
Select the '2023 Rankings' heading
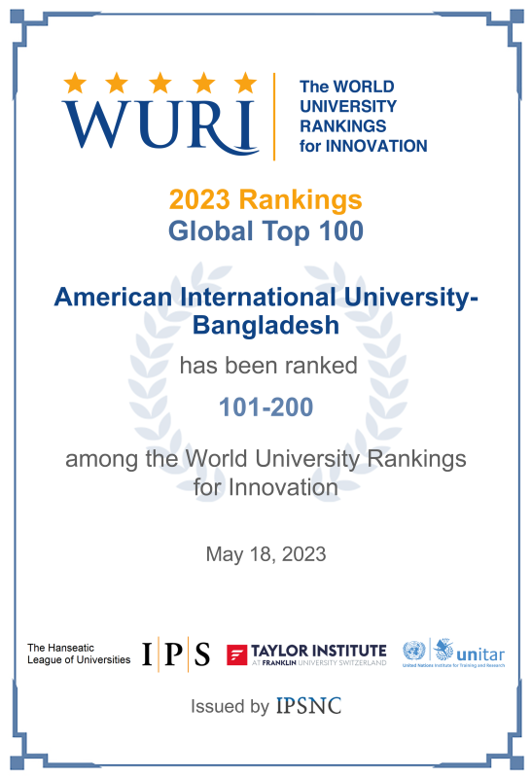coord(266,200)
